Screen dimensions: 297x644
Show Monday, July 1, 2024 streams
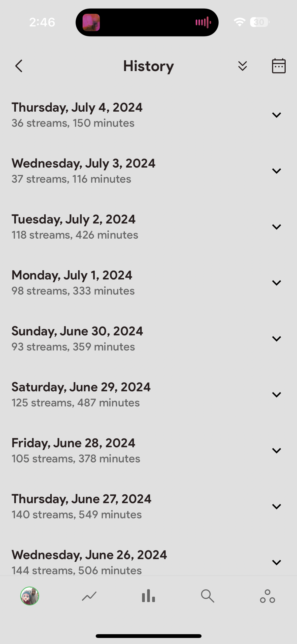coord(276,283)
